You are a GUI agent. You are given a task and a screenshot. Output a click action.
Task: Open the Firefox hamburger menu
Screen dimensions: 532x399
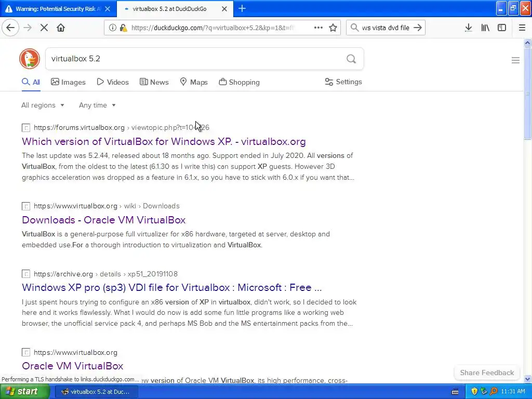pyautogui.click(x=522, y=28)
